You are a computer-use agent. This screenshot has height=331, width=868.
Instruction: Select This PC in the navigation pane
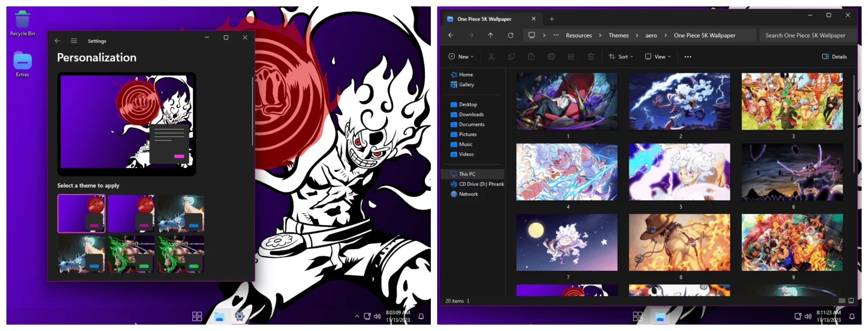point(473,174)
